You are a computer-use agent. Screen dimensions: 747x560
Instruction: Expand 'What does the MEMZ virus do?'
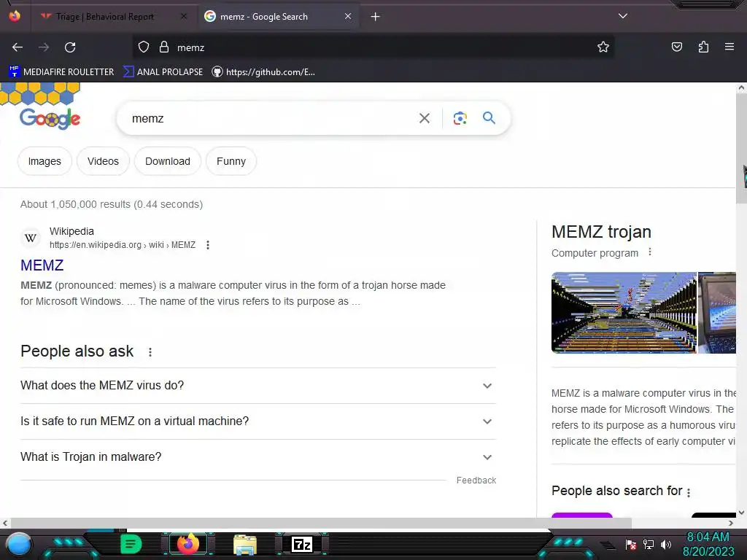point(258,385)
